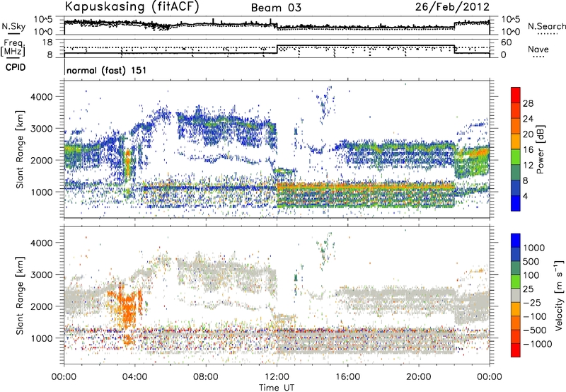Click the "-1000" tick on the velocity scale
The height and width of the screenshot is (392, 566).
tap(538, 344)
